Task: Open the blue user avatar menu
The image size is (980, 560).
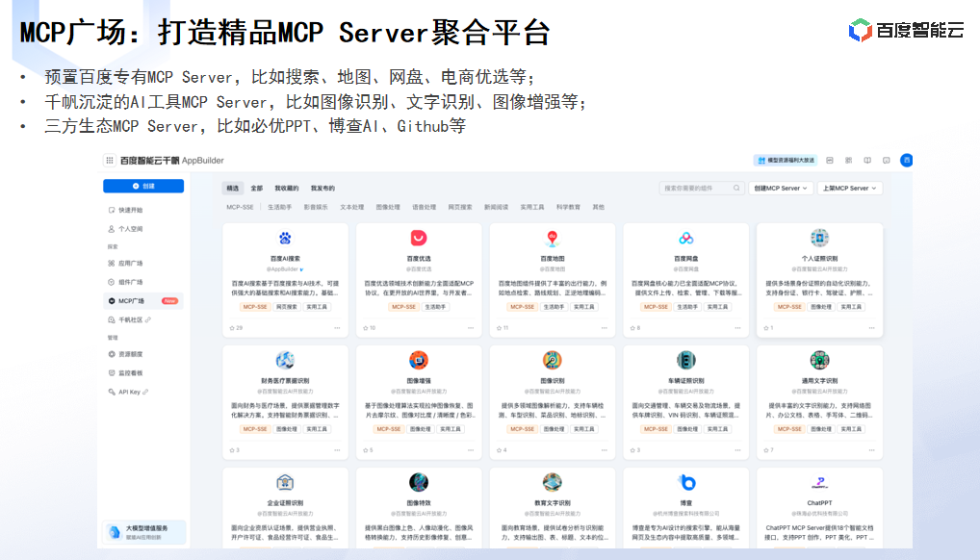Action: pyautogui.click(x=906, y=160)
